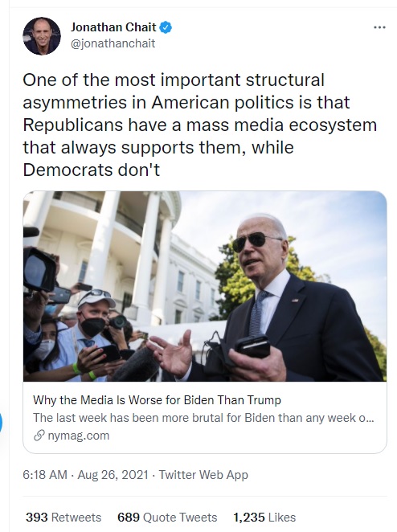397x532 pixels.
Task: Click the link icon beside nymag.com
Action: pyautogui.click(x=39, y=436)
